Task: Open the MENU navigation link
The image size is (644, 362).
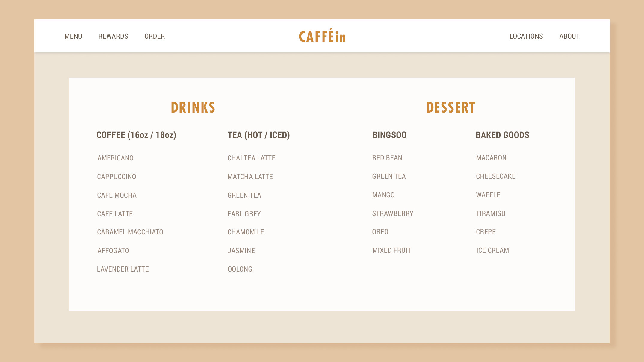Action: [73, 36]
